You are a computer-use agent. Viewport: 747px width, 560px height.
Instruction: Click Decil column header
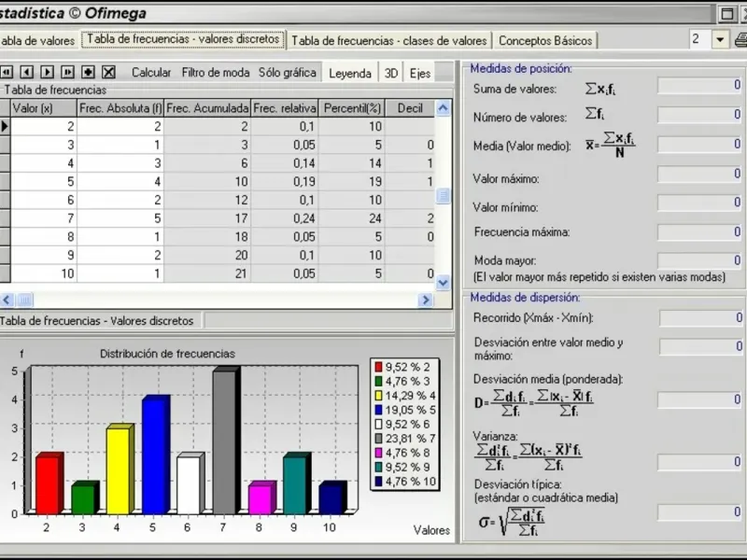click(410, 108)
